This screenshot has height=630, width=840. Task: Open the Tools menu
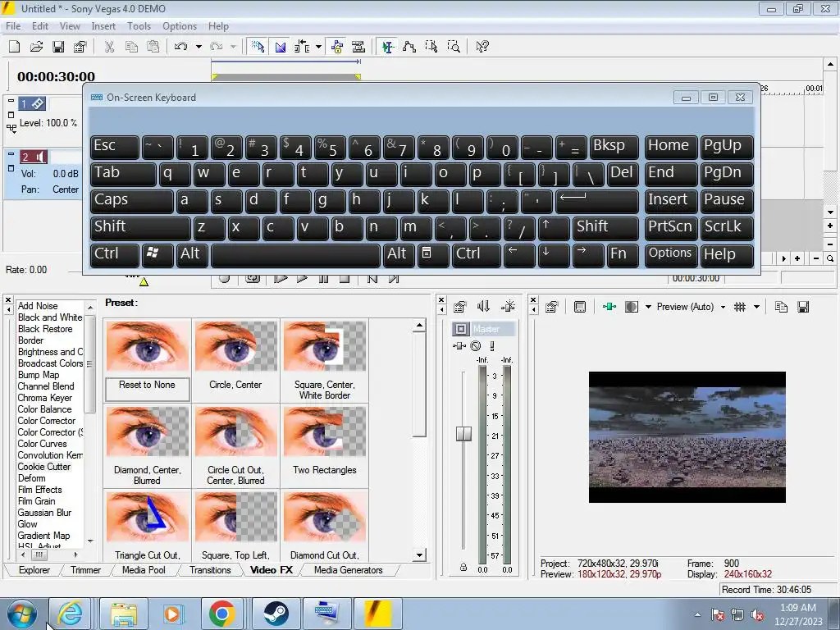click(139, 25)
